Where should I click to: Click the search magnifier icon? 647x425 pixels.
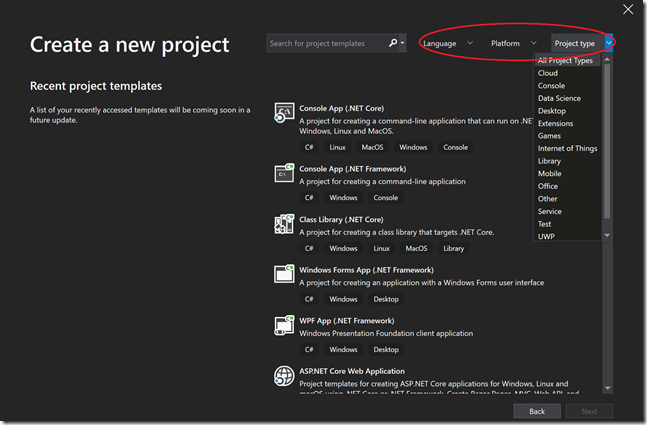click(x=393, y=43)
